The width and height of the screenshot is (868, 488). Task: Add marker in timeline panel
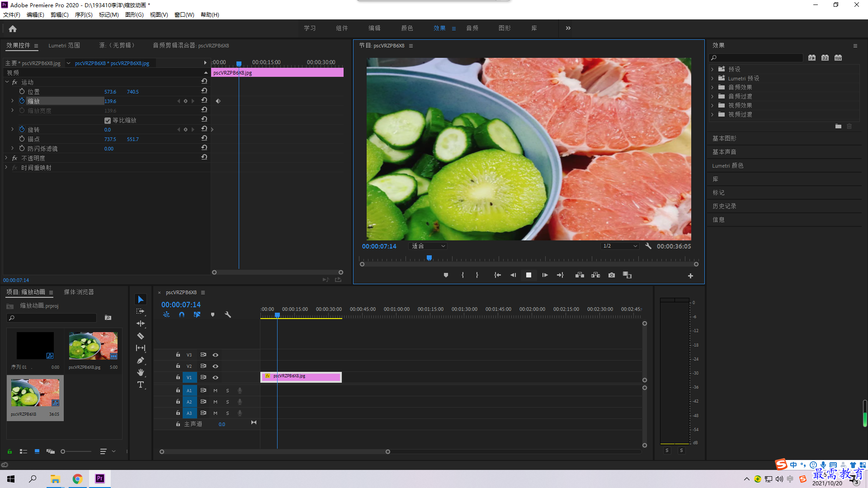click(x=212, y=314)
